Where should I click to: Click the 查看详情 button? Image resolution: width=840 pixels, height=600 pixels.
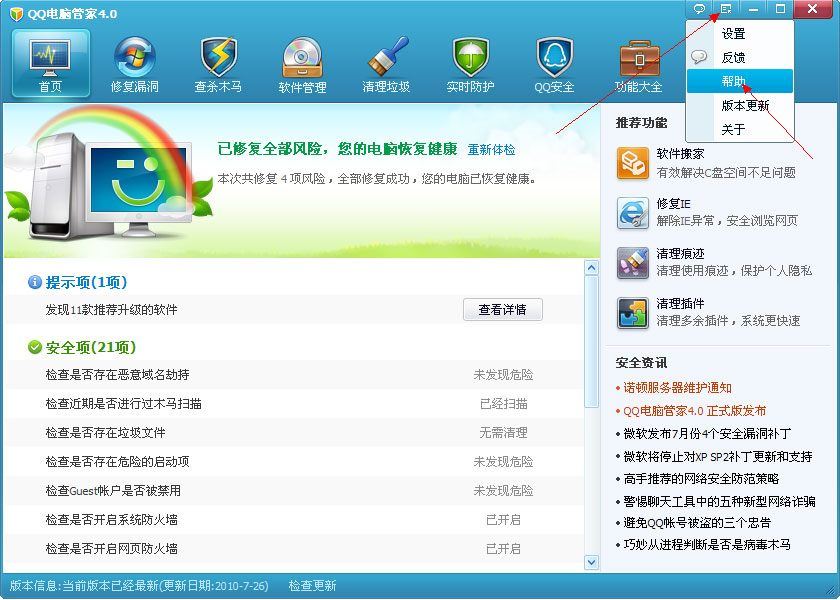(x=502, y=310)
